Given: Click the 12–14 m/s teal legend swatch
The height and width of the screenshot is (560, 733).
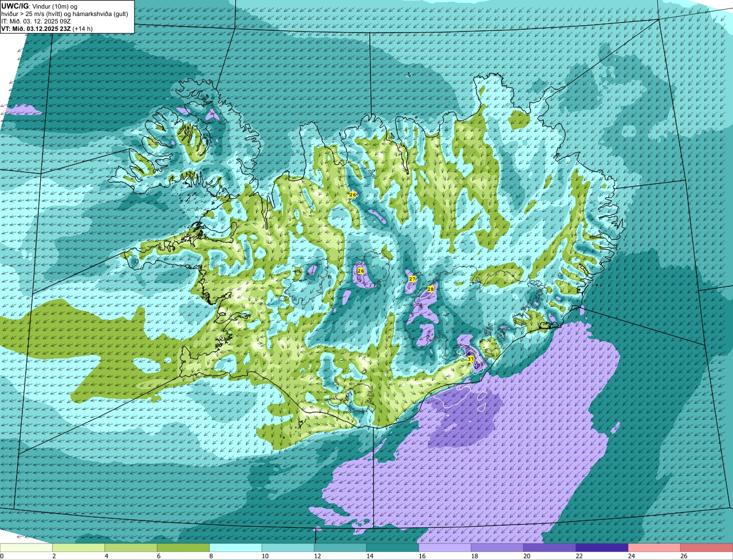Looking at the screenshot, I should (340, 547).
